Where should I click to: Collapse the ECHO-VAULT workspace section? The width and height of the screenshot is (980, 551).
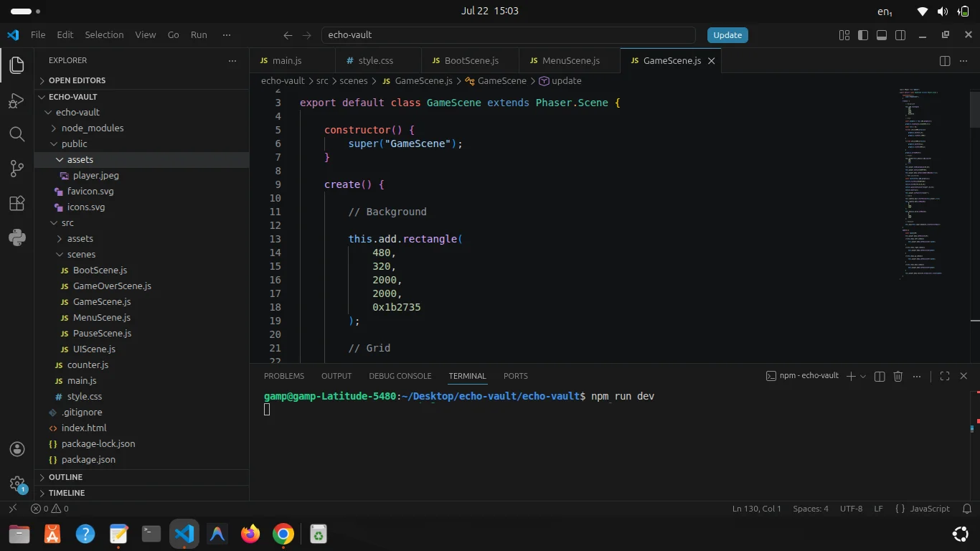pyautogui.click(x=142, y=97)
